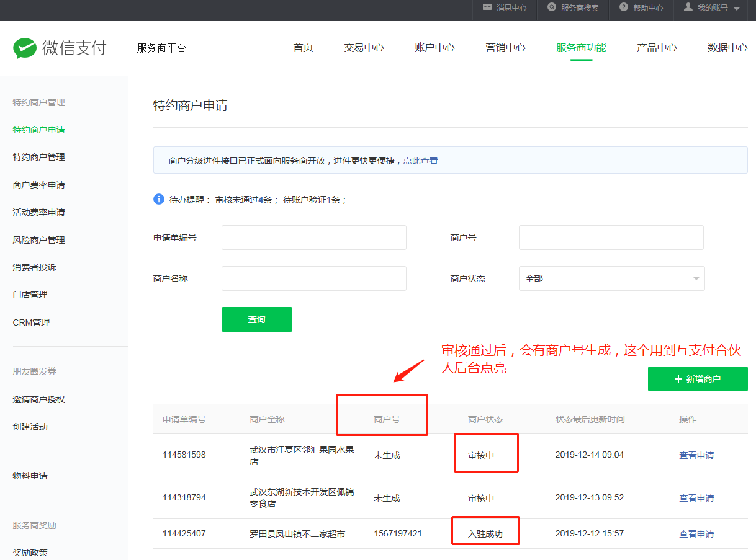Viewport: 756px width, 560px height.
Task: Click 服务商搜索 text in the top bar
Action: [x=580, y=8]
